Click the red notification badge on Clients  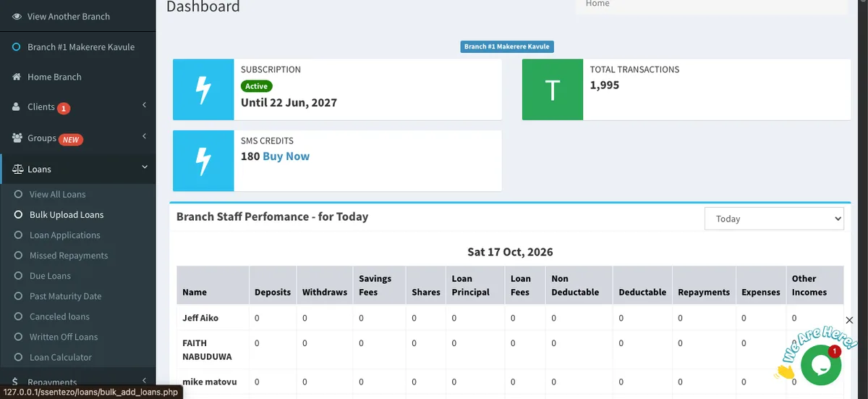(64, 108)
